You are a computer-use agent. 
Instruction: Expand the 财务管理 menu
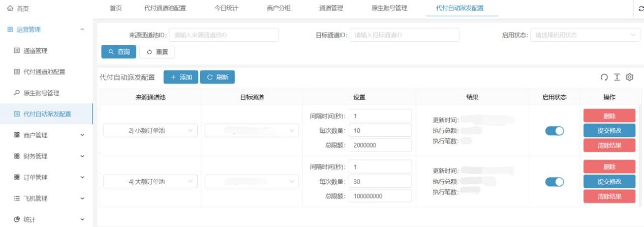[82, 156]
